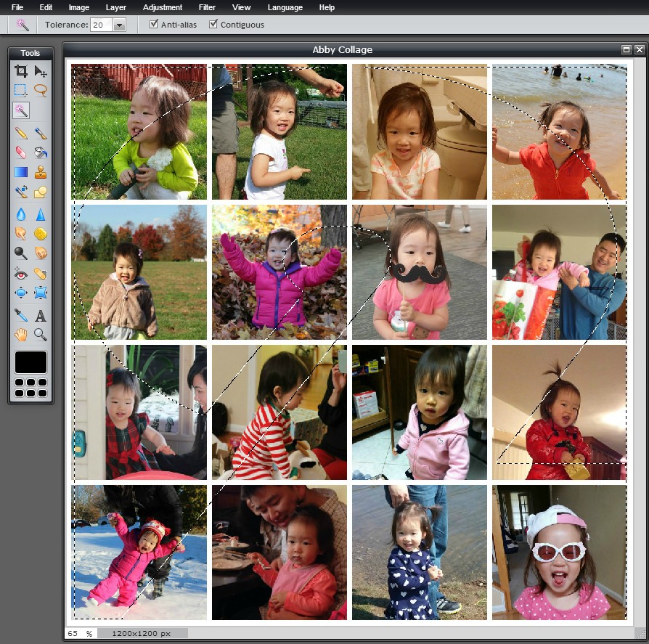Select the Clone stamp tool

click(41, 172)
